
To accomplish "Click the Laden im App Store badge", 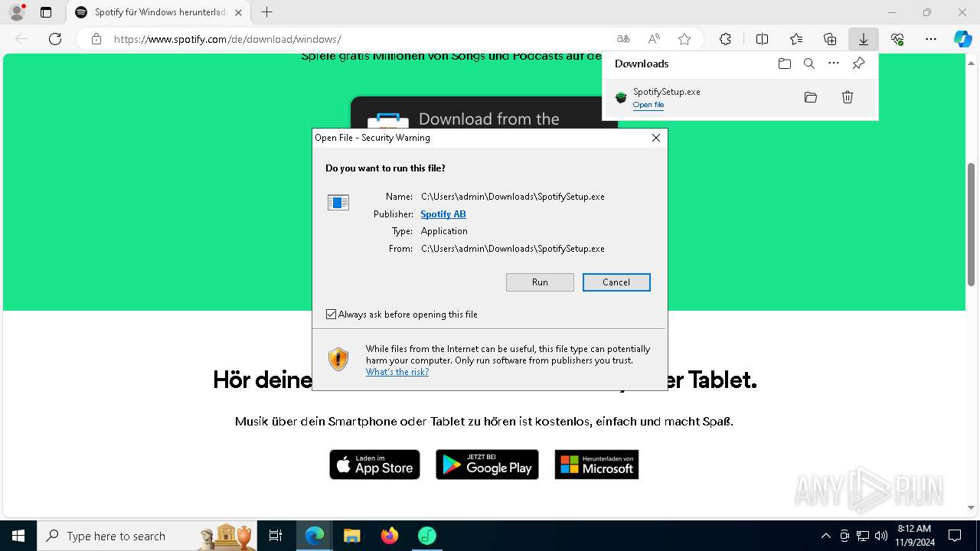I will point(374,465).
